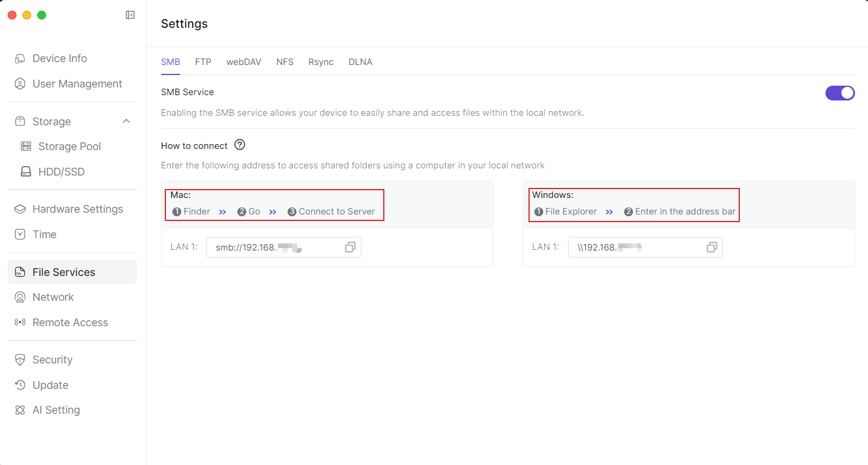Open Device Info in sidebar

tap(59, 58)
